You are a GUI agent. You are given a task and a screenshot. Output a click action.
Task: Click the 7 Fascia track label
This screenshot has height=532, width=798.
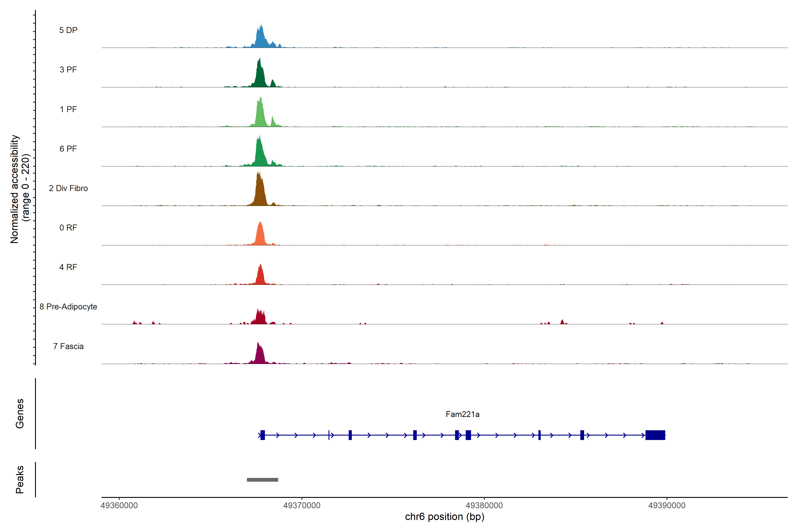click(x=68, y=346)
